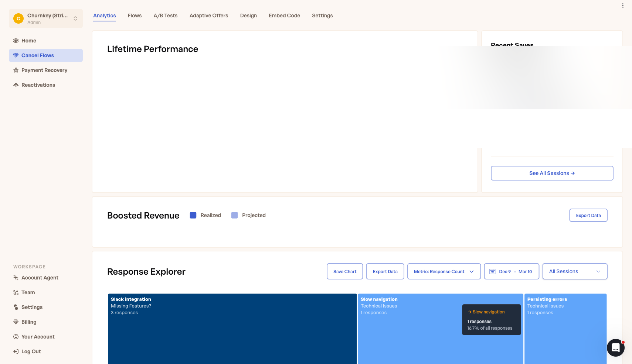The height and width of the screenshot is (364, 632).
Task: Open the Churnkey workspace switcher
Action: (x=46, y=18)
